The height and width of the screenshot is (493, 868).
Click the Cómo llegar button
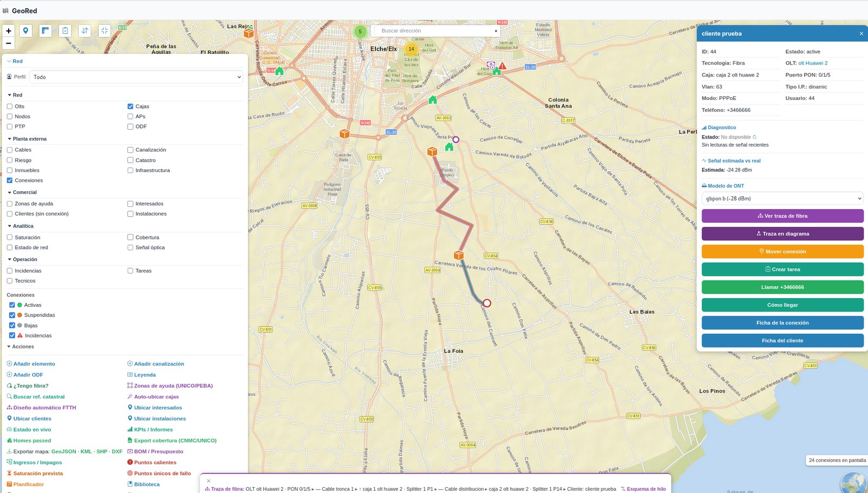click(782, 305)
